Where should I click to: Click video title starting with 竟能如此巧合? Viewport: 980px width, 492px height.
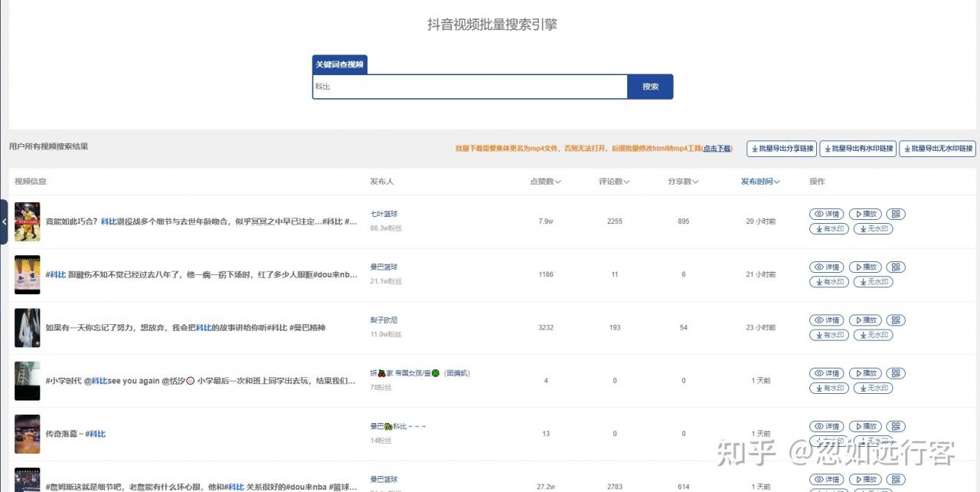click(x=201, y=221)
